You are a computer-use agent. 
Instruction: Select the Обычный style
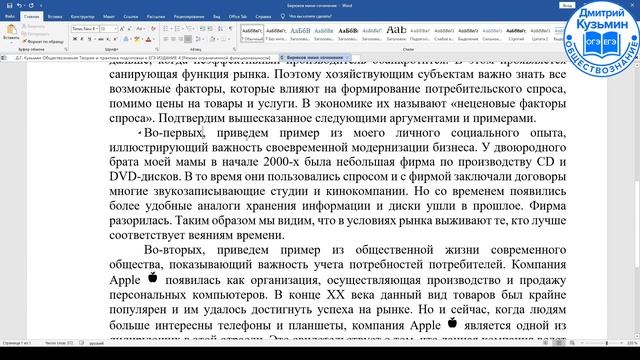point(252,33)
